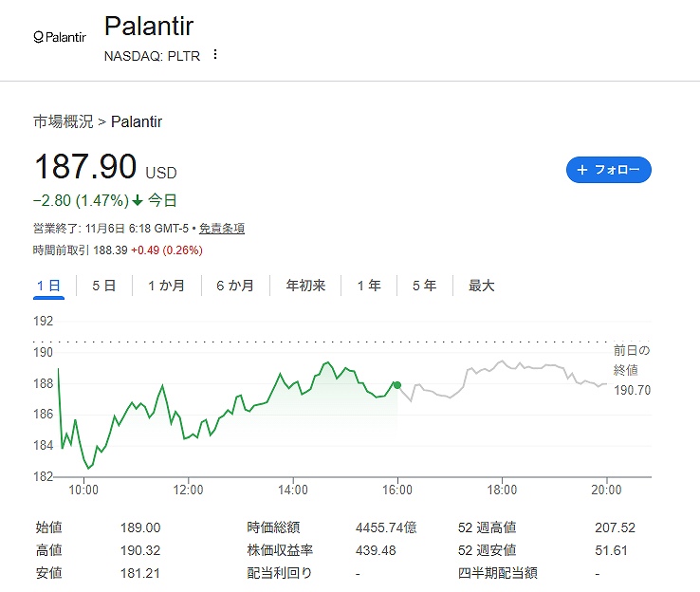Go to 市場概況 breadcrumb link

pos(64,121)
